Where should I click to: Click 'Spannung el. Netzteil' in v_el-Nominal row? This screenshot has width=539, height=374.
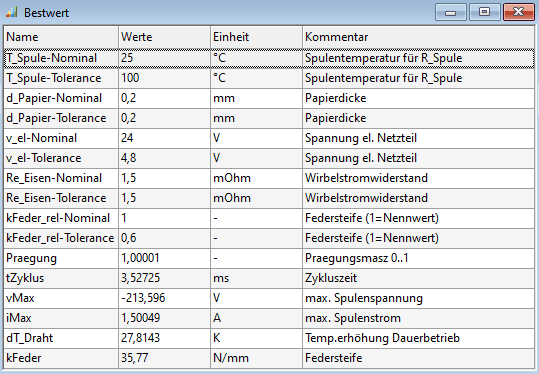pos(361,138)
